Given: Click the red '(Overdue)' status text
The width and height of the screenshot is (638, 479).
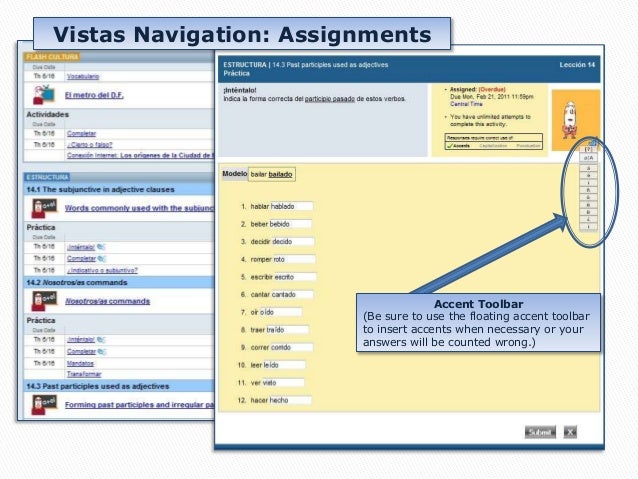Looking at the screenshot, I should (x=492, y=90).
